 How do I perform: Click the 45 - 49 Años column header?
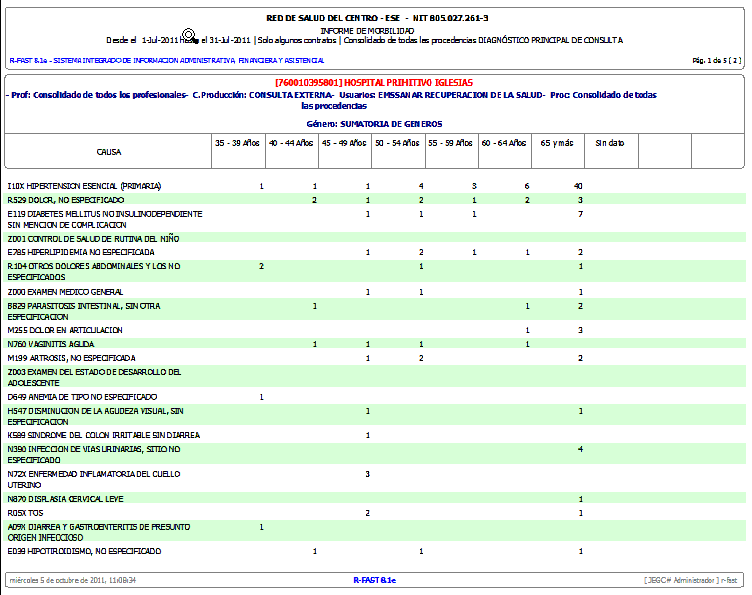point(344,143)
